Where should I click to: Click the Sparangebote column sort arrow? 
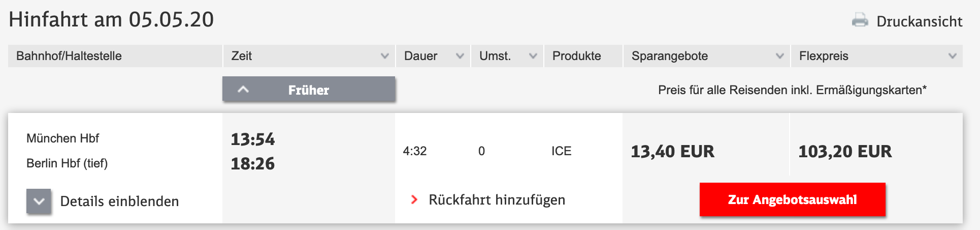(x=779, y=56)
